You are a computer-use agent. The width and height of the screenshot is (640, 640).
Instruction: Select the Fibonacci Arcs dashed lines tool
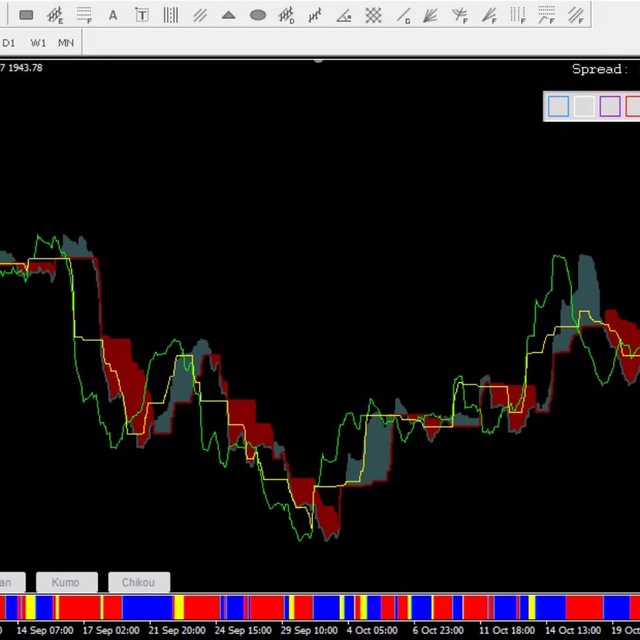(547, 15)
